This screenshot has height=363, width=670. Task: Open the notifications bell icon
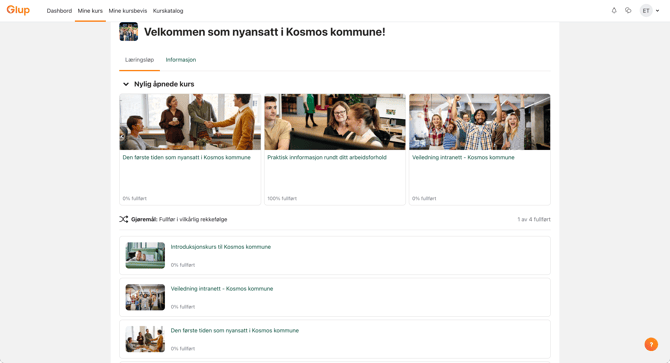[614, 10]
